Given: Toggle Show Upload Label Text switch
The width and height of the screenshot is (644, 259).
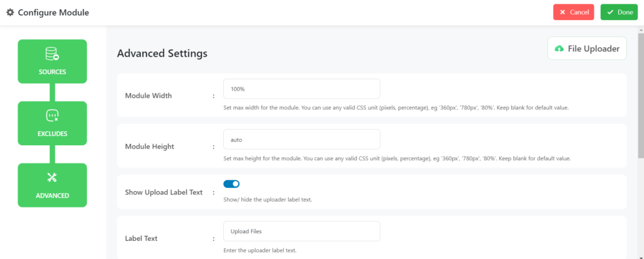Looking at the screenshot, I should click(231, 184).
